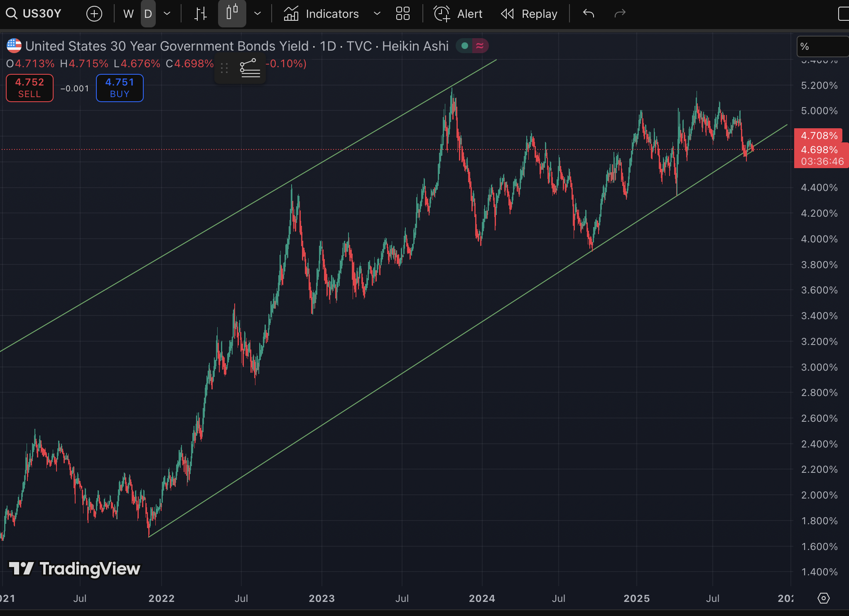This screenshot has width=849, height=616.
Task: Expand the indicators favorites dropdown arrow
Action: coord(377,14)
